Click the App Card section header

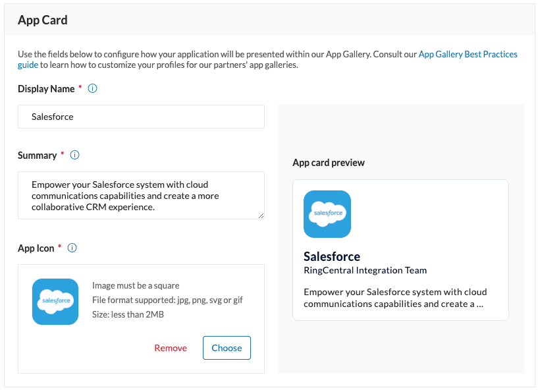click(43, 20)
